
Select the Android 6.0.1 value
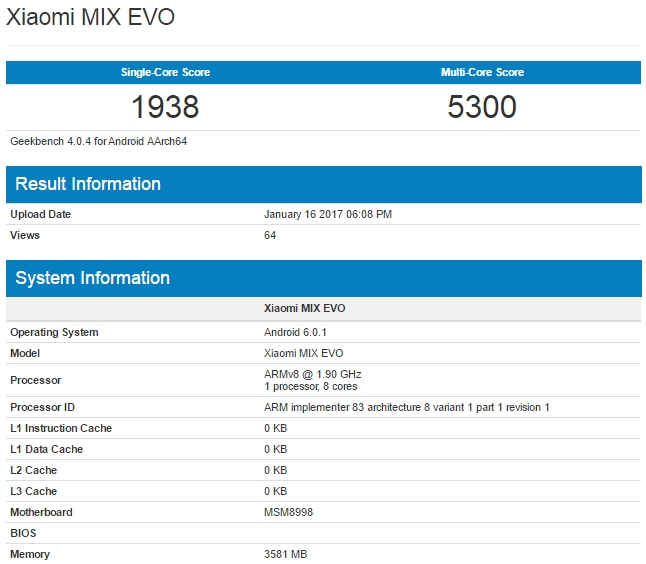point(295,332)
